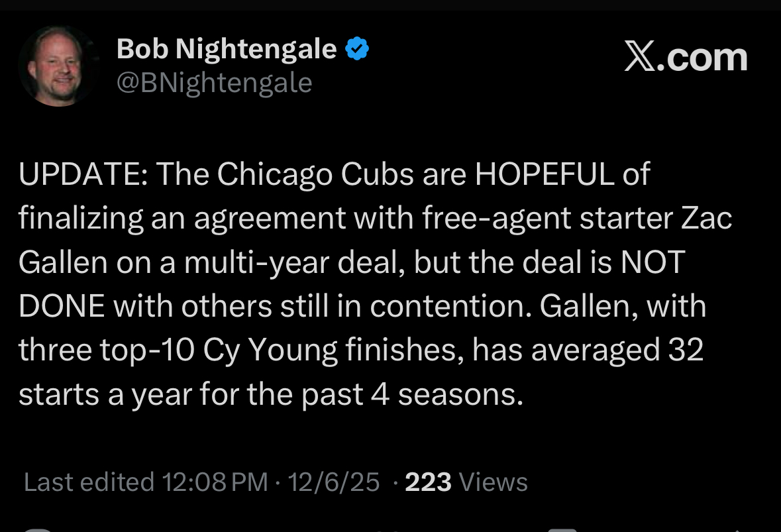Click the words 'NOT' in the post
The image size is (781, 532).
651,263
